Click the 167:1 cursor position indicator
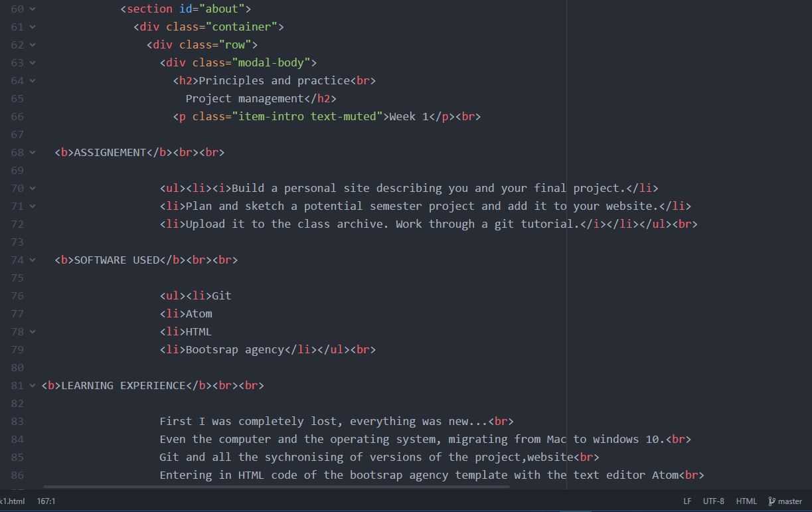 coord(46,501)
